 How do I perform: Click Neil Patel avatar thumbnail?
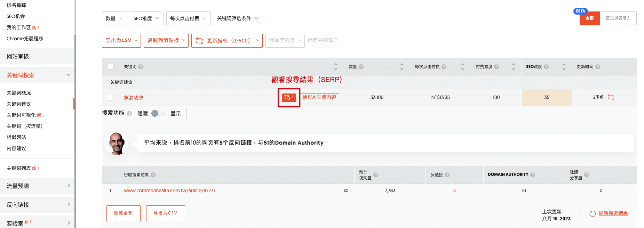point(117,143)
